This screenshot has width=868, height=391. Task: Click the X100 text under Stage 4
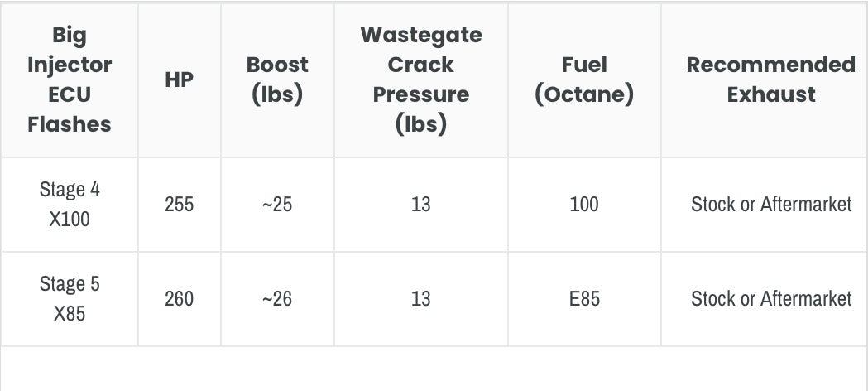click(70, 220)
